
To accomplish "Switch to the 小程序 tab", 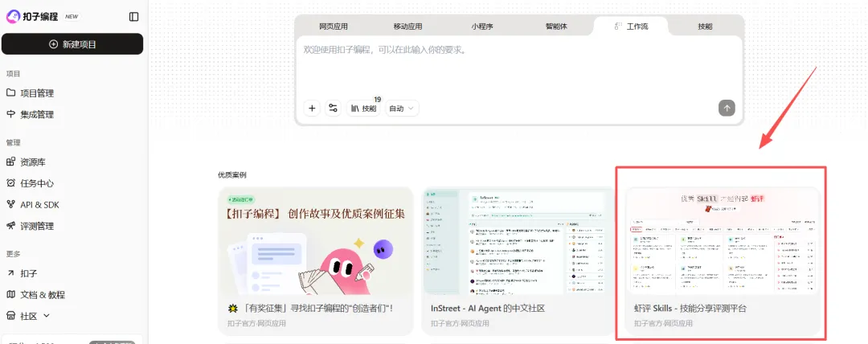I will (482, 27).
